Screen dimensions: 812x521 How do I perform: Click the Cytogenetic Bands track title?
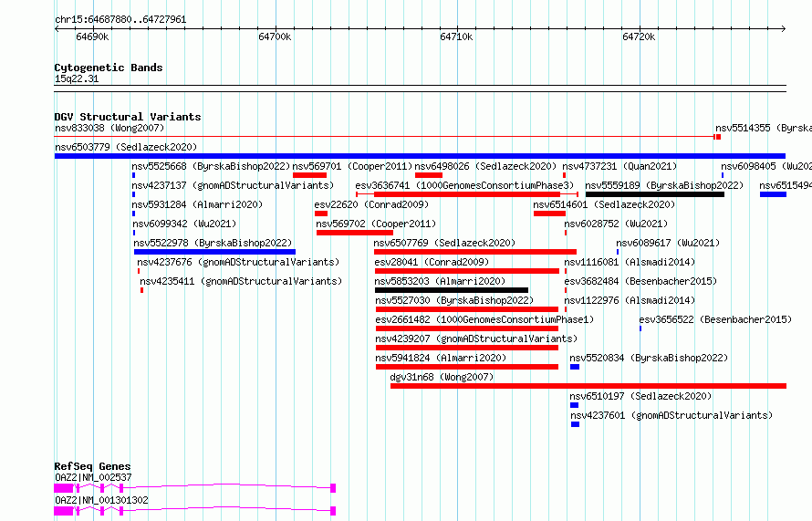click(109, 68)
